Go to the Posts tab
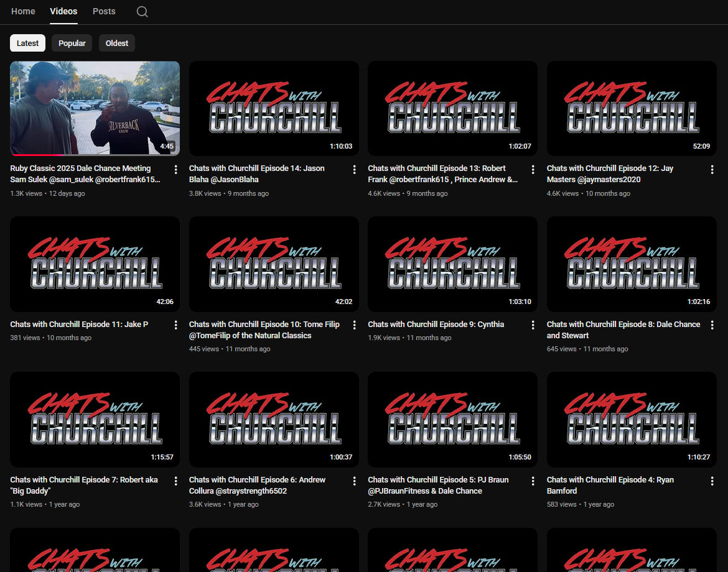 [104, 11]
